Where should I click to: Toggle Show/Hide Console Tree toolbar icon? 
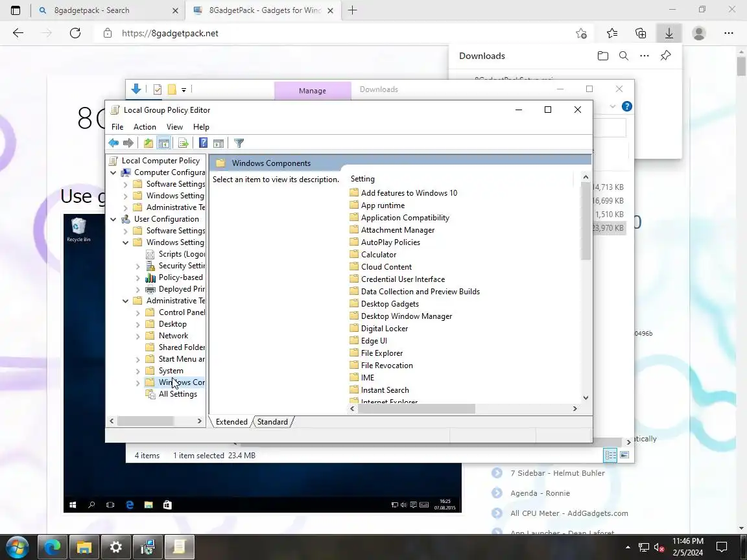click(x=164, y=143)
